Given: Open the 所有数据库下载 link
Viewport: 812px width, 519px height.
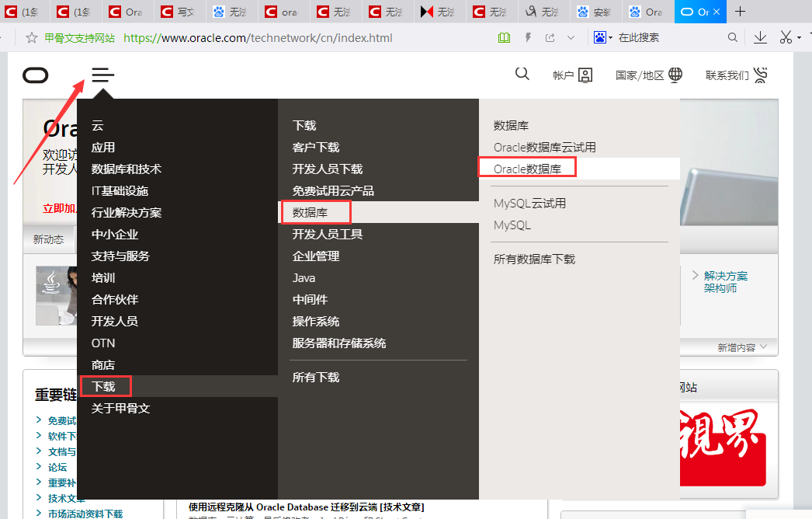Looking at the screenshot, I should coord(533,259).
